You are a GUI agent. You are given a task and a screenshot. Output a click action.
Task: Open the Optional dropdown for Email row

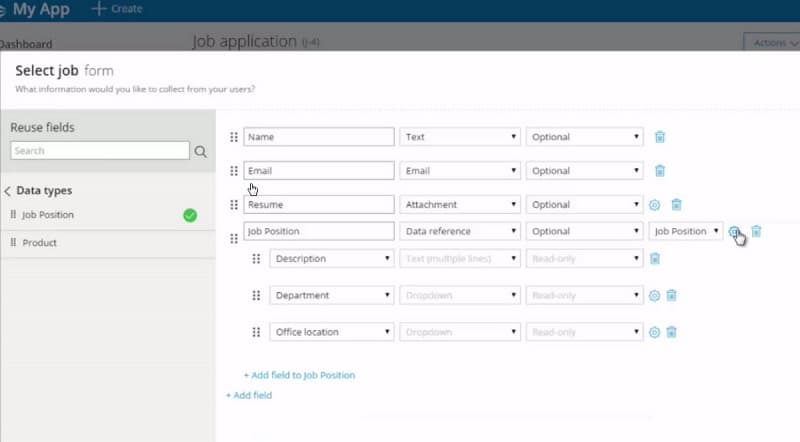click(584, 171)
